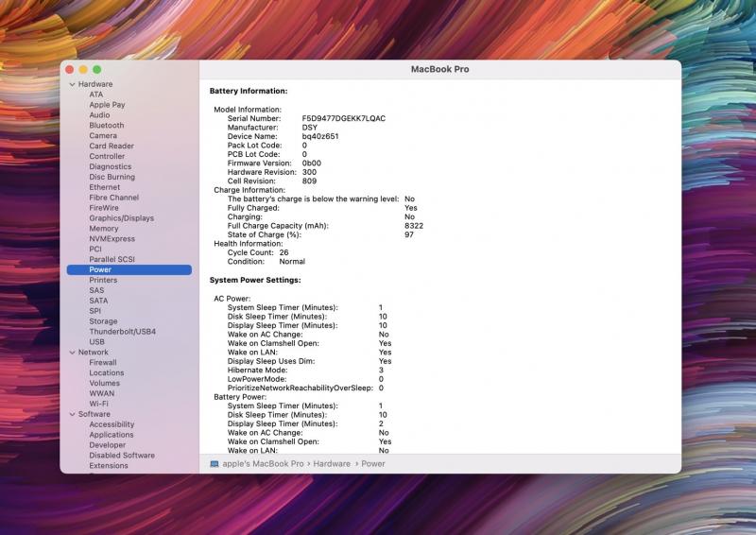756x535 pixels.
Task: Open the Camera hardware entry
Action: pos(103,135)
